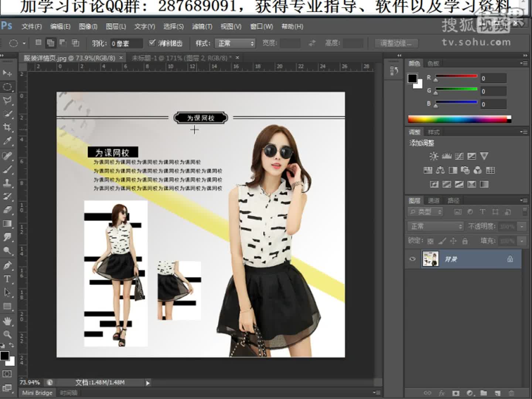Select the Horizontal Type tool

(7, 279)
